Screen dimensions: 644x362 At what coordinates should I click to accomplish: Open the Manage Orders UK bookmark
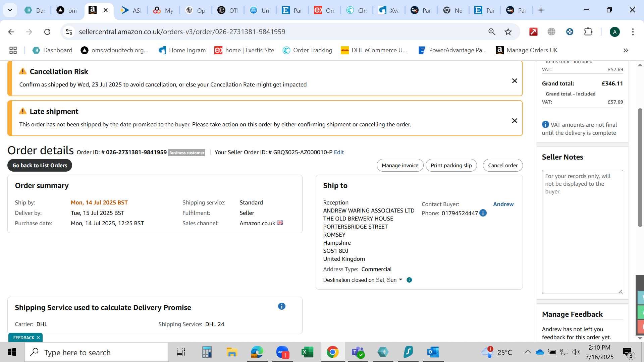click(527, 50)
